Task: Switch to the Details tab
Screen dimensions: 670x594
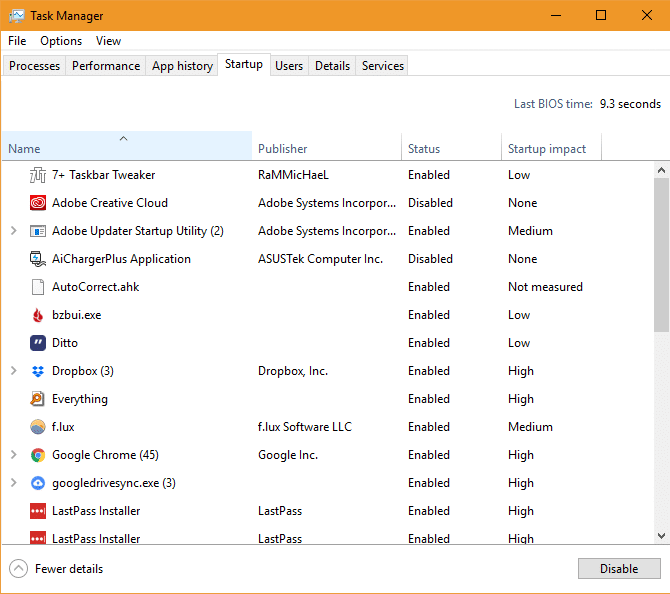Action: pyautogui.click(x=332, y=66)
